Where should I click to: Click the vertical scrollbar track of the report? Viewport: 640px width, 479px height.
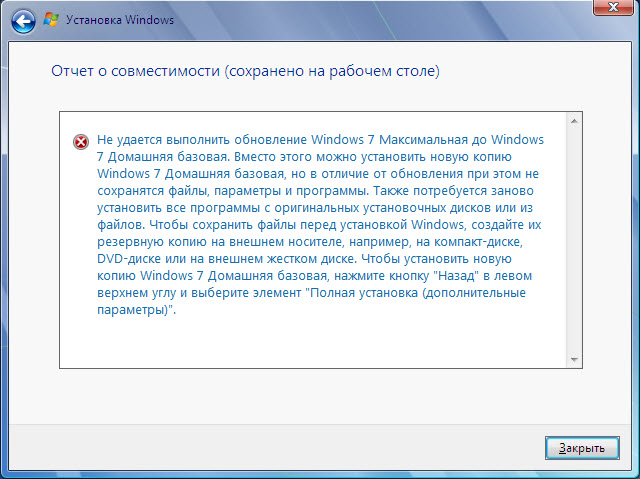click(x=574, y=240)
